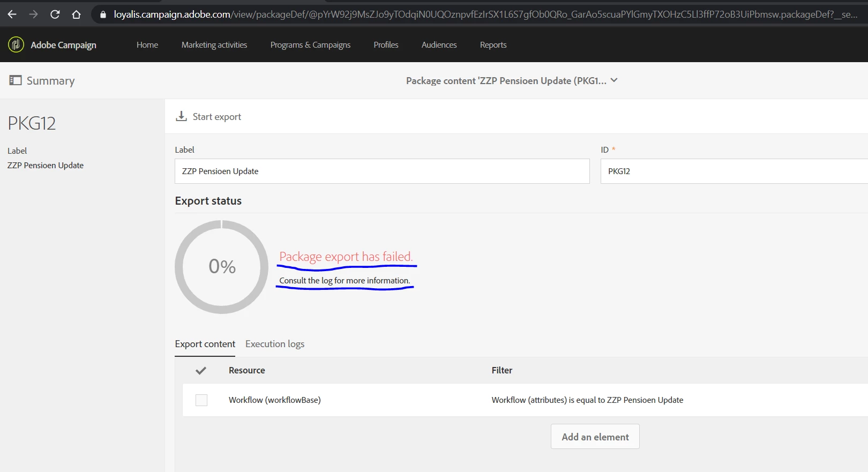The image size is (868, 472).
Task: Open browser home page icon
Action: click(x=76, y=14)
